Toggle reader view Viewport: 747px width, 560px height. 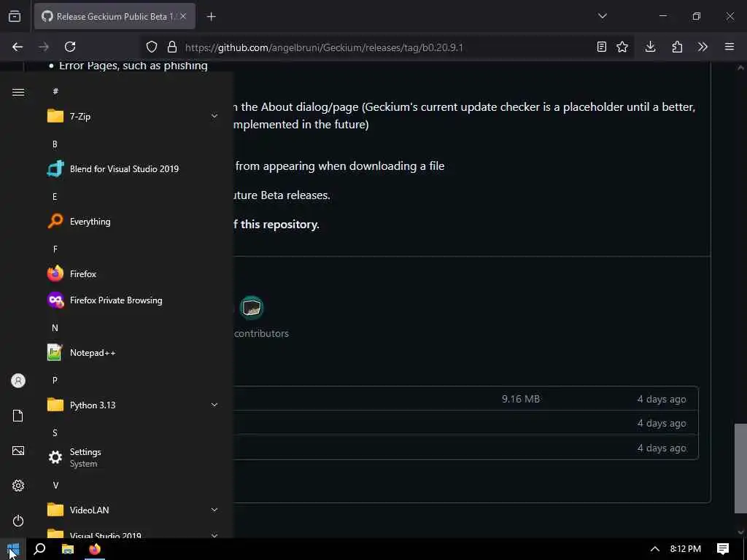coord(602,47)
